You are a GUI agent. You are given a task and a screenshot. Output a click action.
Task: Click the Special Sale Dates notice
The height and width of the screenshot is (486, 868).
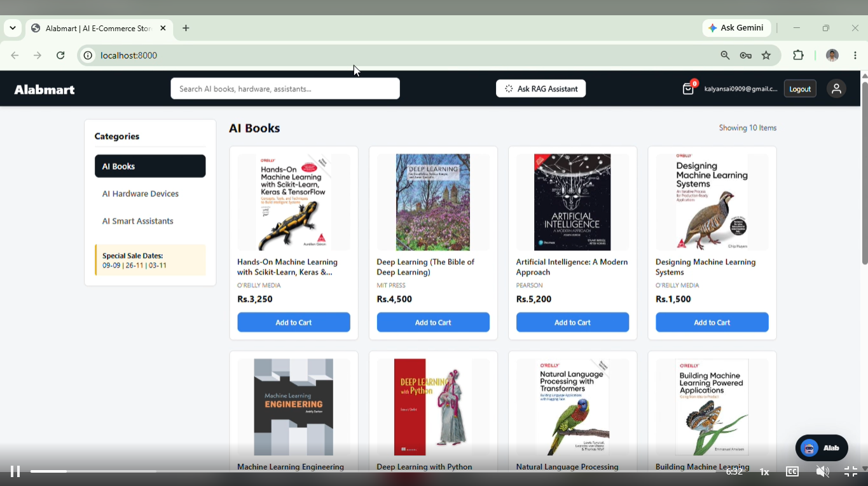pyautogui.click(x=150, y=260)
